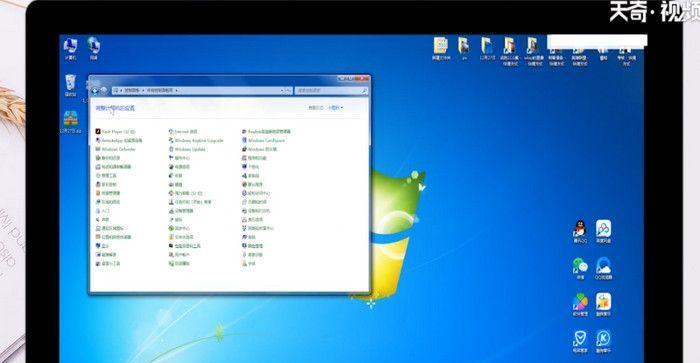Select the Computer desktop icon
The height and width of the screenshot is (363, 700).
pos(71,49)
